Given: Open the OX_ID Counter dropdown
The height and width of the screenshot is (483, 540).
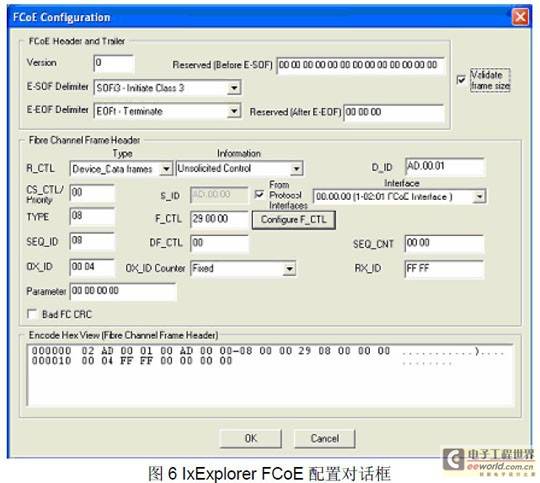Looking at the screenshot, I should 289,268.
